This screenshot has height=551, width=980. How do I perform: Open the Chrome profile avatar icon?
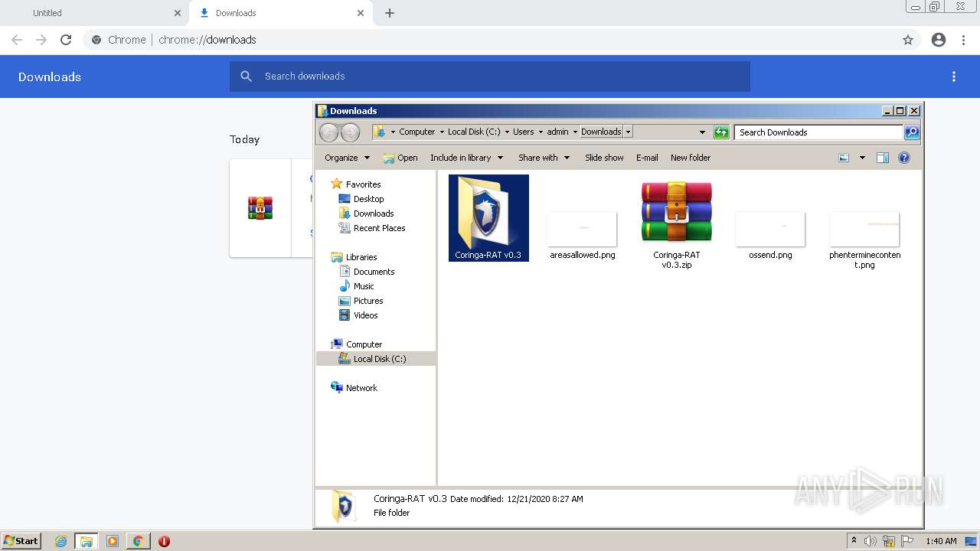pyautogui.click(x=939, y=40)
